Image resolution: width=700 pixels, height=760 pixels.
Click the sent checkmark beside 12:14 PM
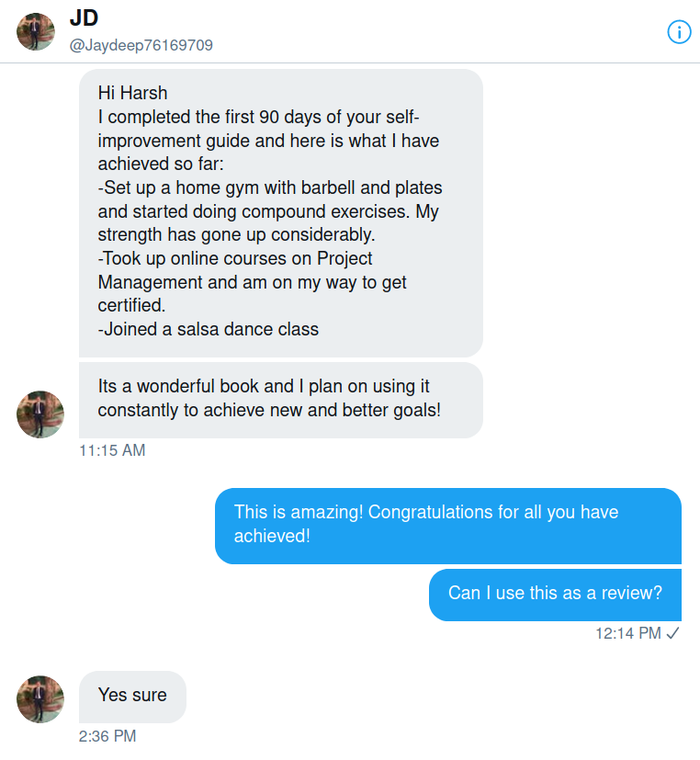coord(672,633)
